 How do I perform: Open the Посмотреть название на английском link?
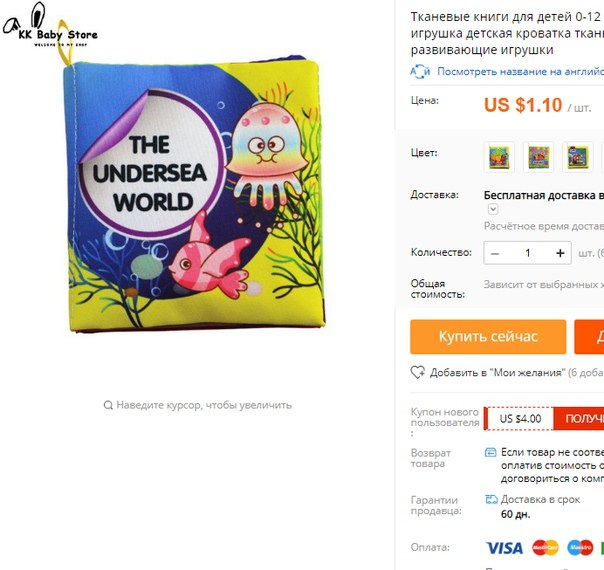(x=520, y=72)
